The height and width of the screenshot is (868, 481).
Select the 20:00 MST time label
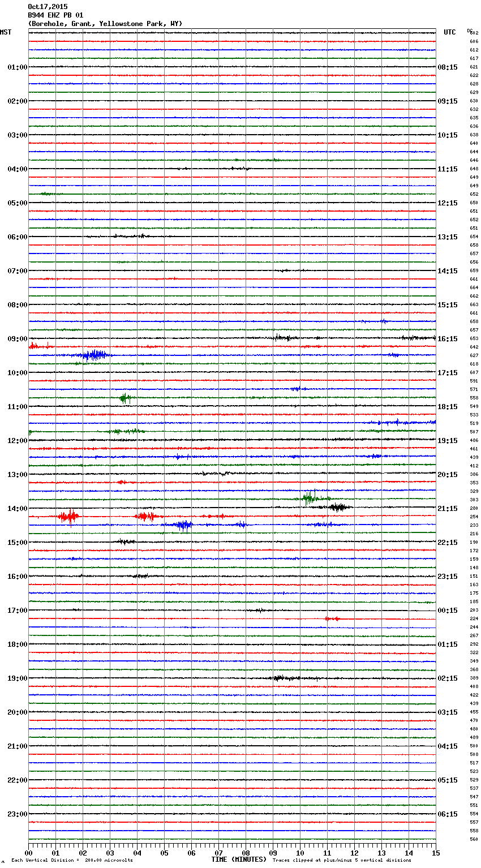(18, 712)
